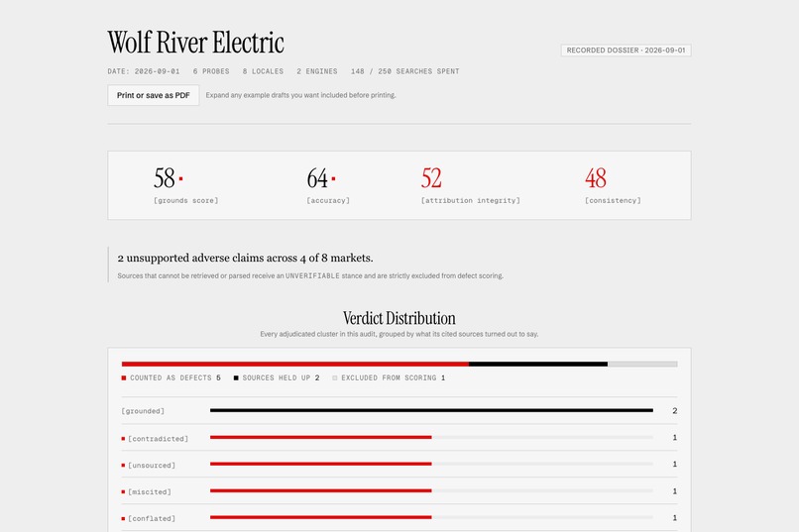
Task: Click the UNVERIFIABLE stance explanation note
Action: (x=310, y=276)
